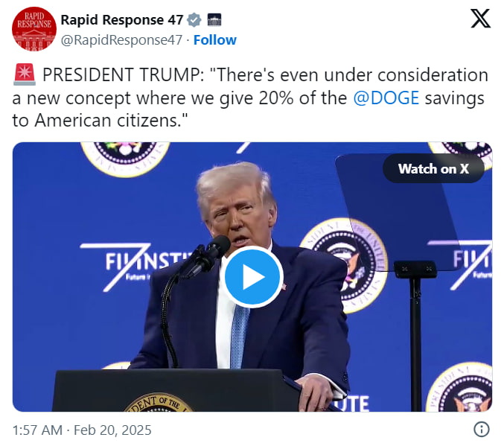Click the speaker's blue tie in video

pos(240,335)
